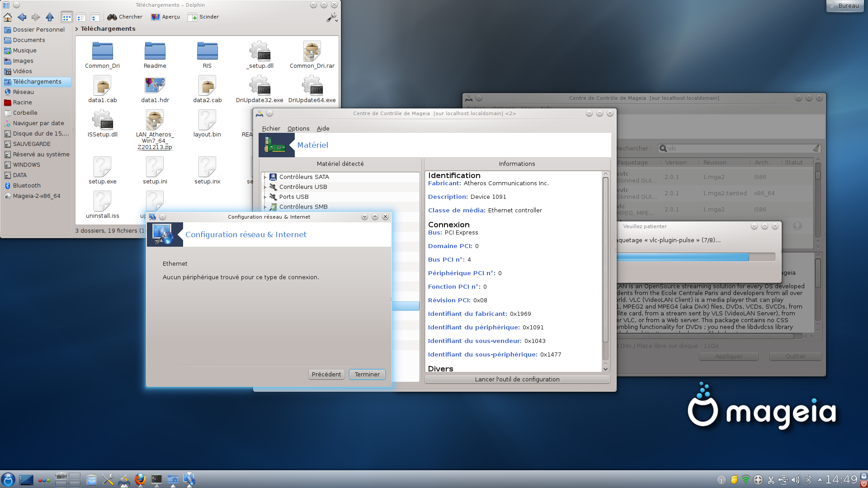Click Quitter in package manager window
868x488 pixels.
[x=795, y=357]
